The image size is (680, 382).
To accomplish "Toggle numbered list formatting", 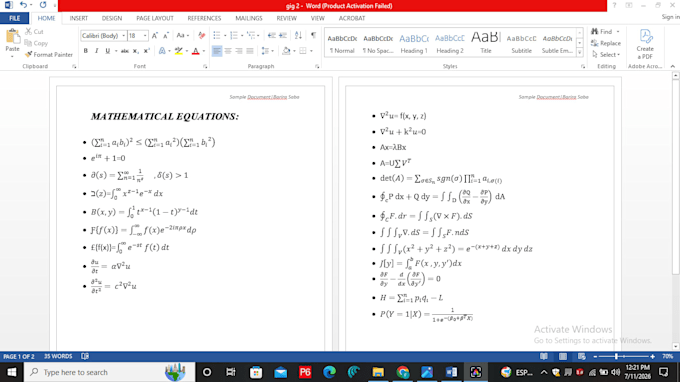I will pos(234,36).
